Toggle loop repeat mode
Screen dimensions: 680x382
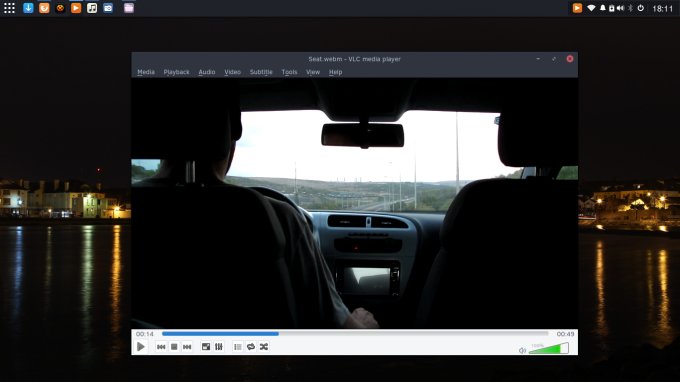(251, 347)
